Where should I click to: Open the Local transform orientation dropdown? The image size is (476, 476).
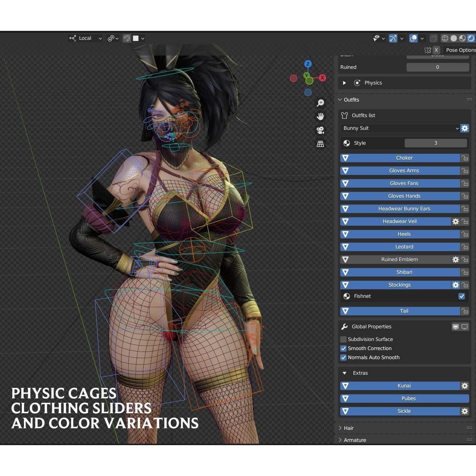click(85, 38)
